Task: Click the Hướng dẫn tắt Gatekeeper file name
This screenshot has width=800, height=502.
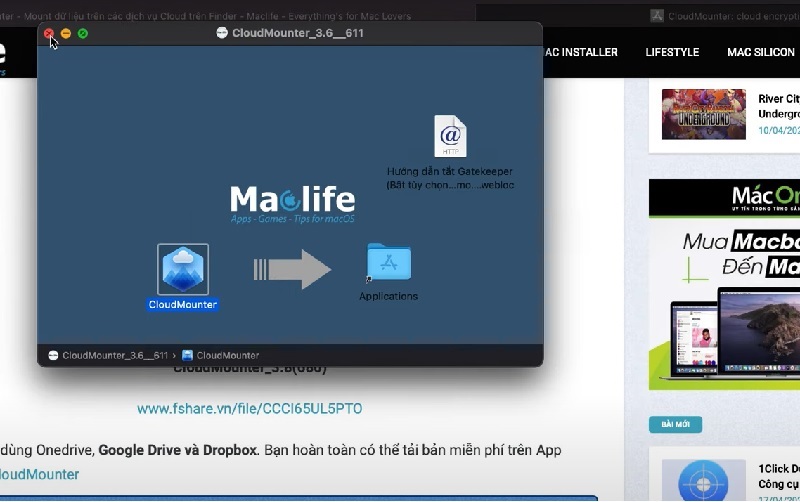Action: [450, 178]
